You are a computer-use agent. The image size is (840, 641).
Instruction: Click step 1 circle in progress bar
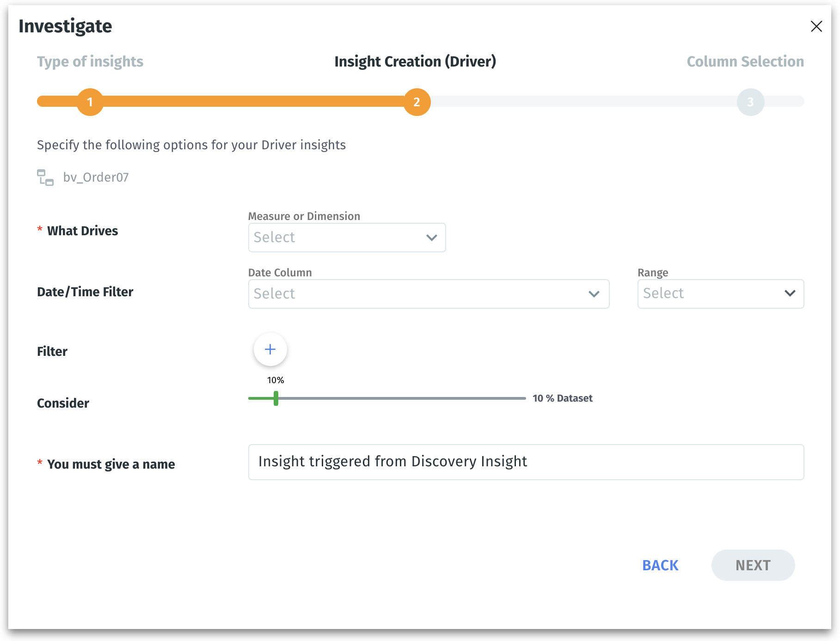(x=90, y=102)
